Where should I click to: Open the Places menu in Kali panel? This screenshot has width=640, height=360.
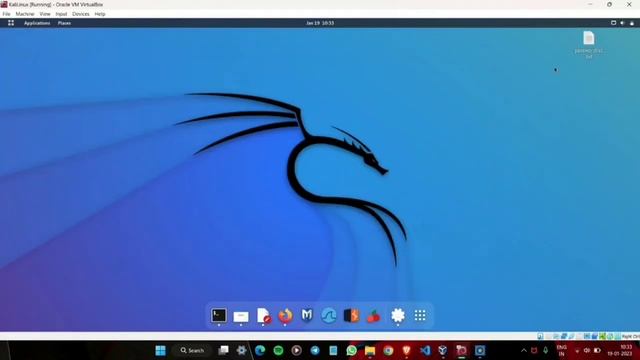64,23
